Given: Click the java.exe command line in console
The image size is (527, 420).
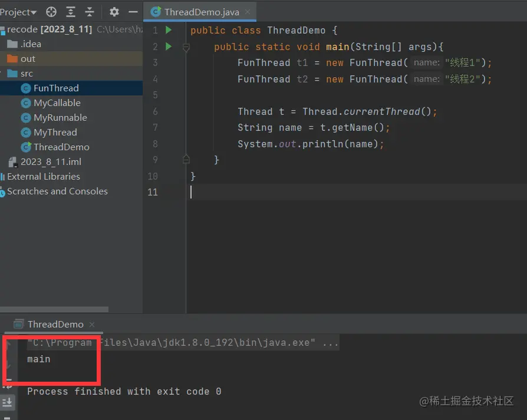Looking at the screenshot, I should [183, 343].
